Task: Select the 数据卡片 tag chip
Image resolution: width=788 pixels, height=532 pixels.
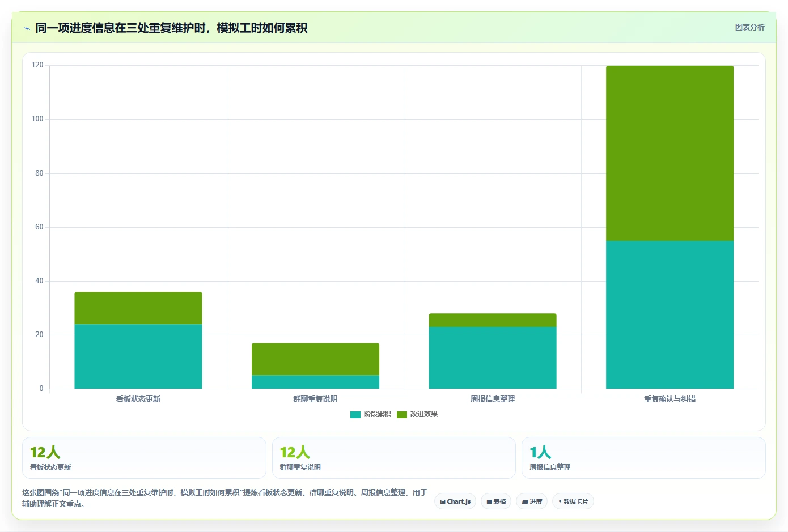Action: click(573, 501)
